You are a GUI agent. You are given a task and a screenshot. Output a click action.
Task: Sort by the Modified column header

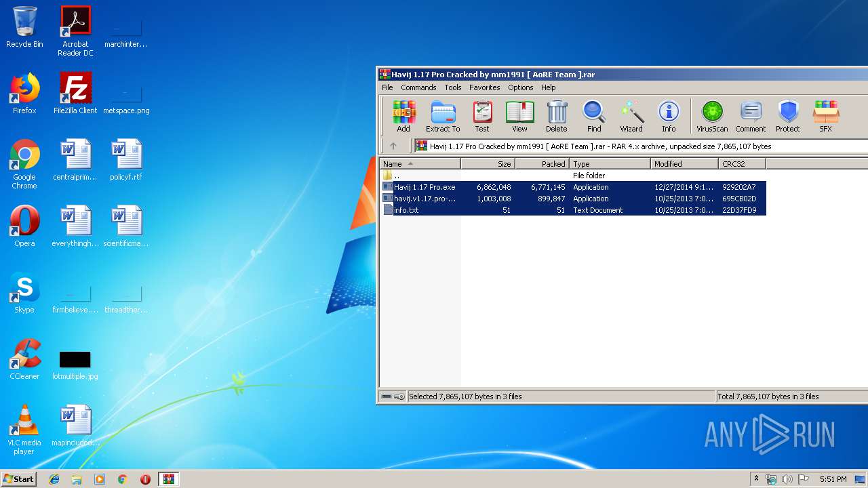[685, 164]
